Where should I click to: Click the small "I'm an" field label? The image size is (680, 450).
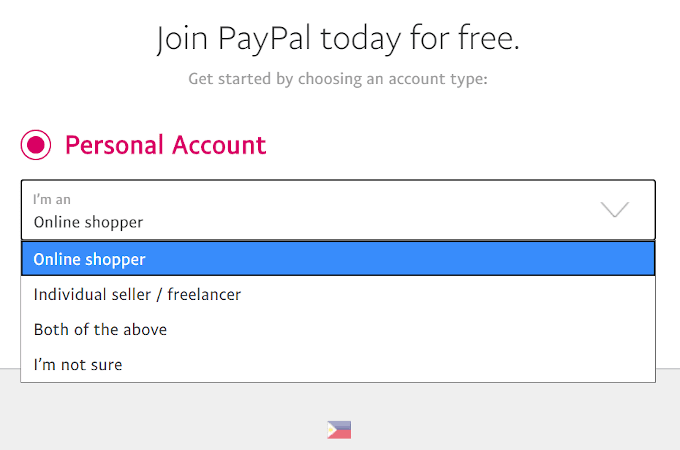[52, 199]
